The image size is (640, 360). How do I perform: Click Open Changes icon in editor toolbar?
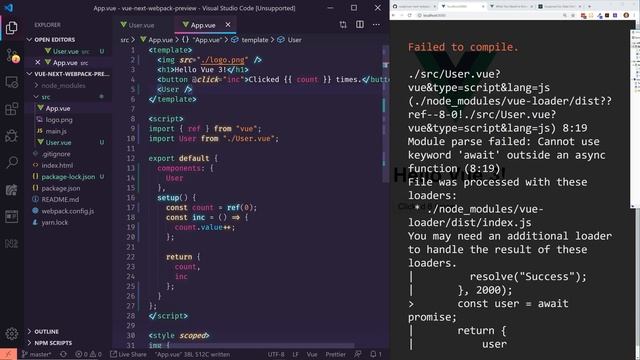pos(343,25)
